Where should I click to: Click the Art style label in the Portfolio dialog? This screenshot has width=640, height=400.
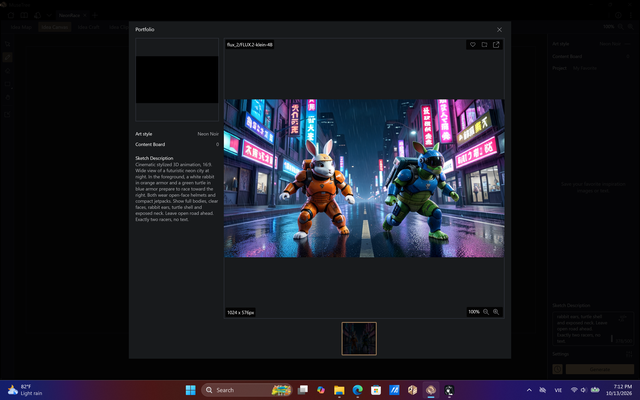click(x=144, y=134)
